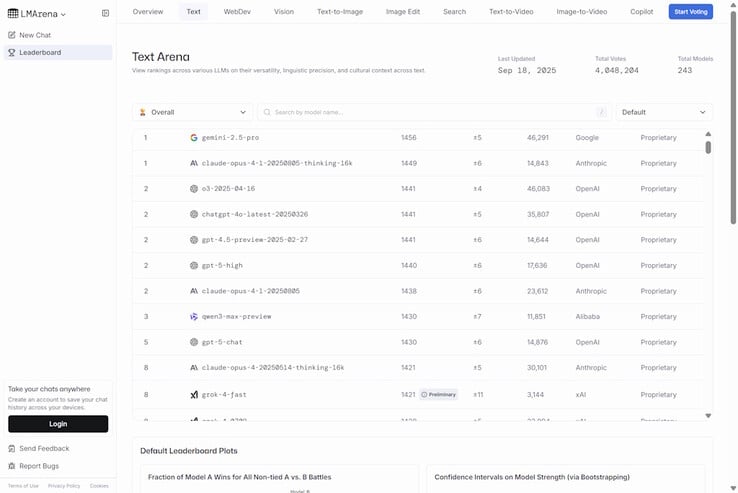The image size is (738, 493).
Task: Open the LMArena workspace dropdown chevron
Action: coord(63,15)
